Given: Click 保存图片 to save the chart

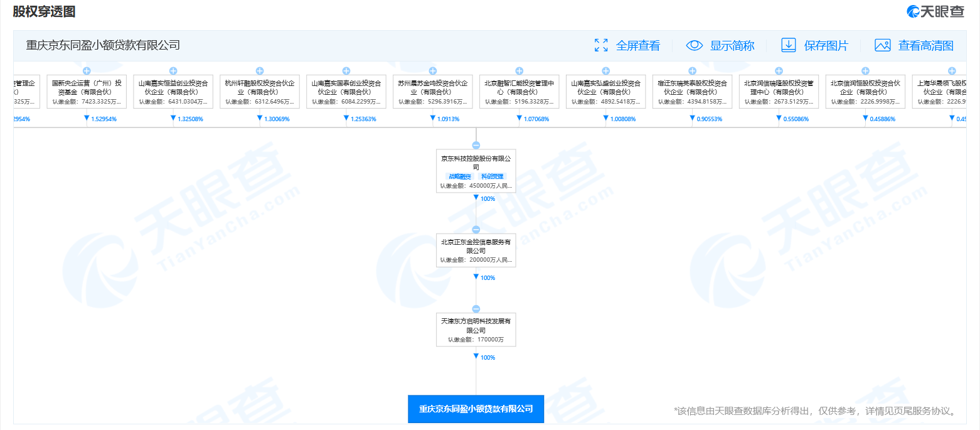Looking at the screenshot, I should 826,45.
